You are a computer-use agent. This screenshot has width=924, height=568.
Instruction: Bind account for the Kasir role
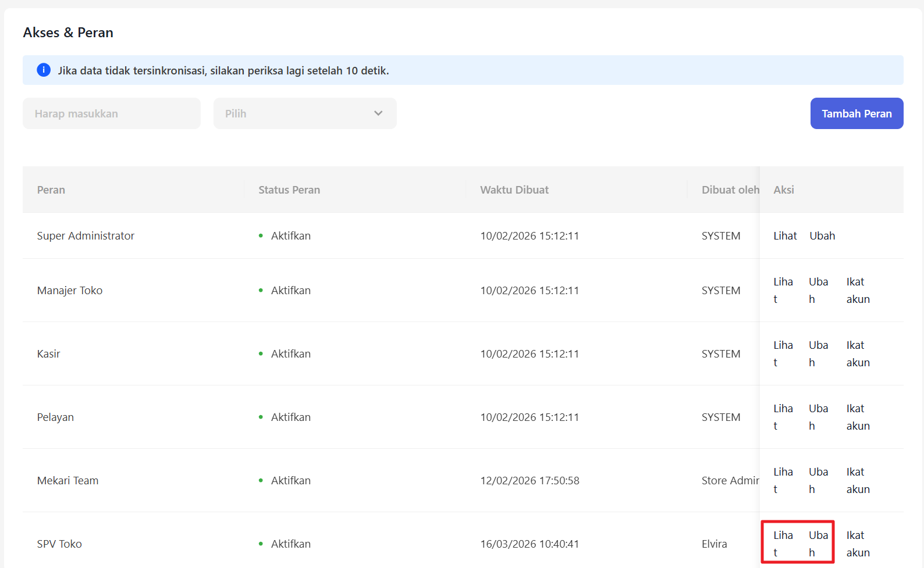coord(858,353)
